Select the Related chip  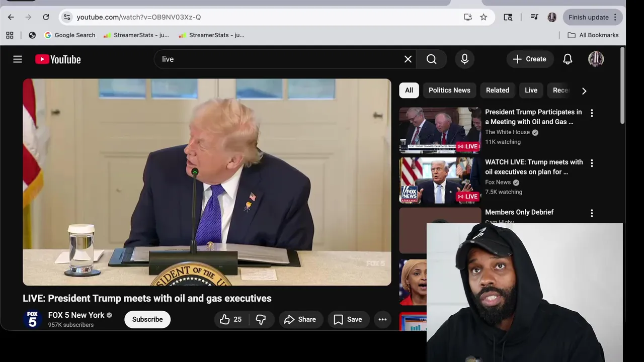(x=498, y=90)
